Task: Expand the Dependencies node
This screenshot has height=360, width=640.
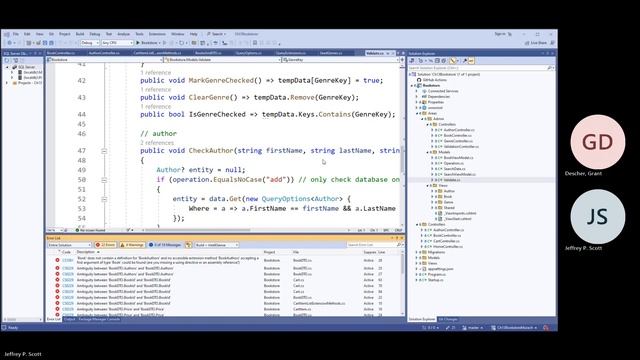Action: tap(417, 97)
